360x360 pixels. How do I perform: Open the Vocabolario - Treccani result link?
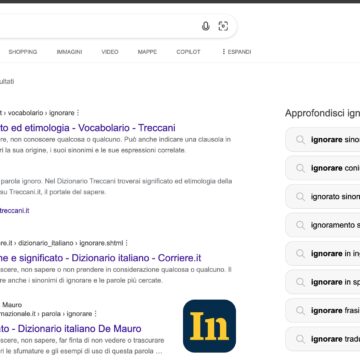tap(88, 128)
